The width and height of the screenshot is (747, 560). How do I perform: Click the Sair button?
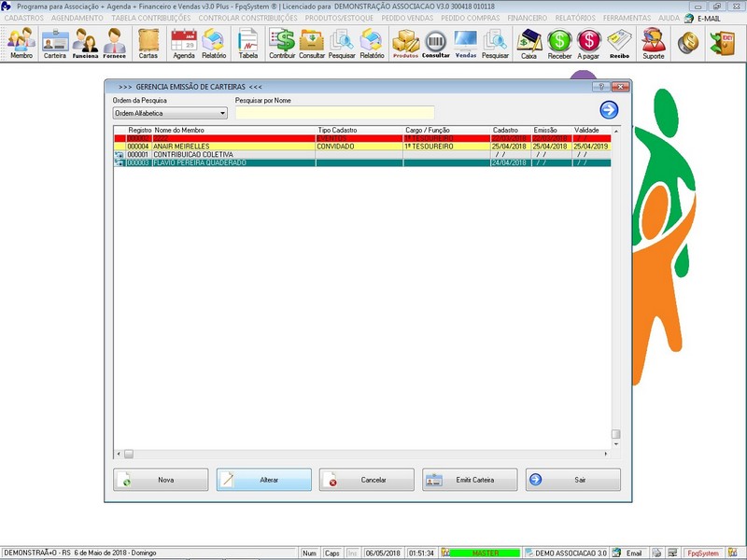pyautogui.click(x=573, y=480)
